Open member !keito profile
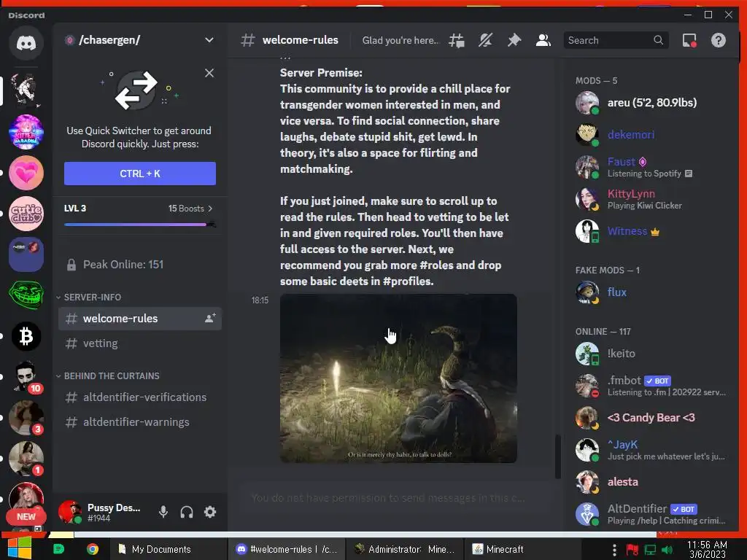Image resolution: width=747 pixels, height=560 pixels. pos(651,354)
